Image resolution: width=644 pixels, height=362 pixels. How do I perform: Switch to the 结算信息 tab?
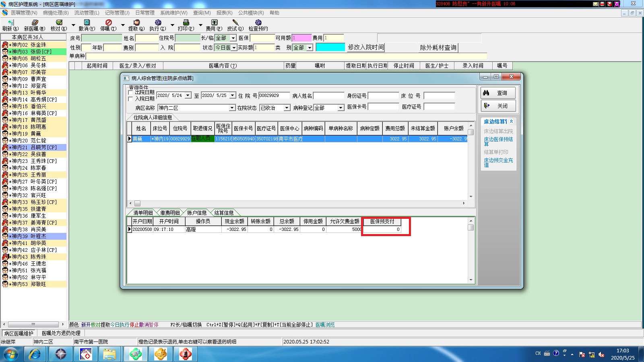(224, 213)
